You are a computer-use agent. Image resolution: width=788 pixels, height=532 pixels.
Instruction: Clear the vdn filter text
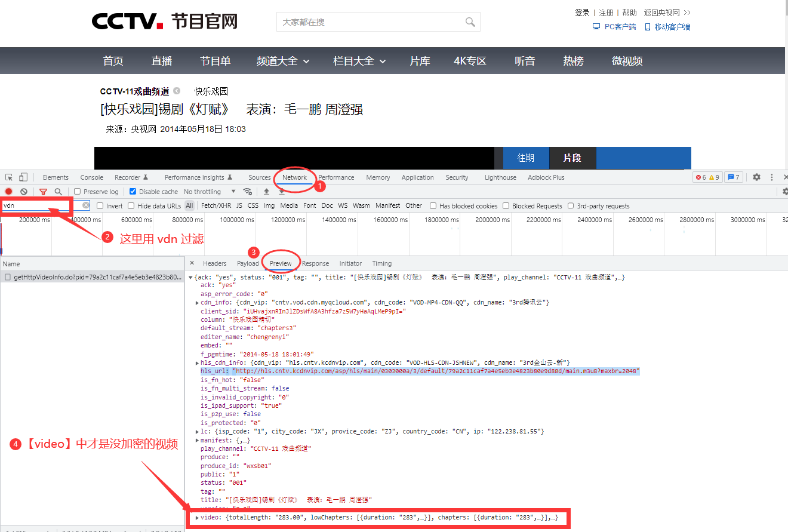point(86,205)
